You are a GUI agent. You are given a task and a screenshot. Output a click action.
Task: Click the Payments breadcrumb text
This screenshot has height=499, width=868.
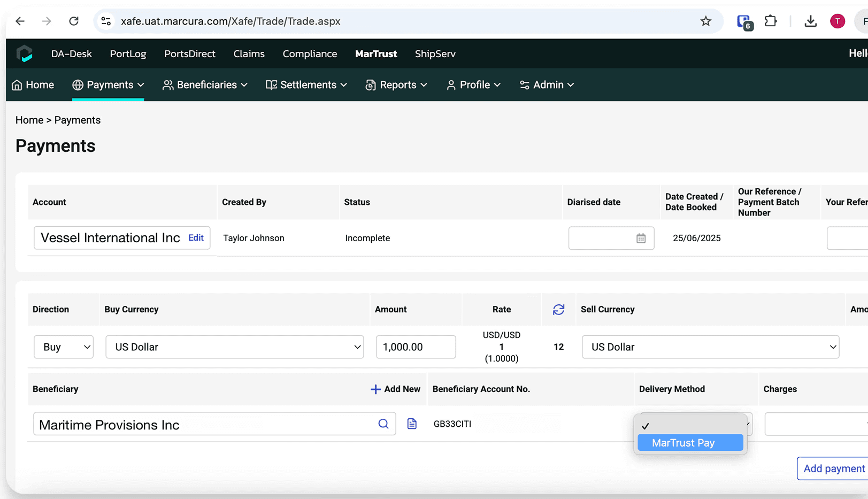78,120
